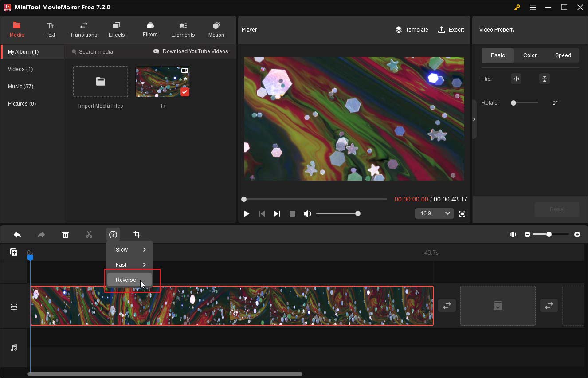Click the scissors split icon
588x378 pixels.
89,234
